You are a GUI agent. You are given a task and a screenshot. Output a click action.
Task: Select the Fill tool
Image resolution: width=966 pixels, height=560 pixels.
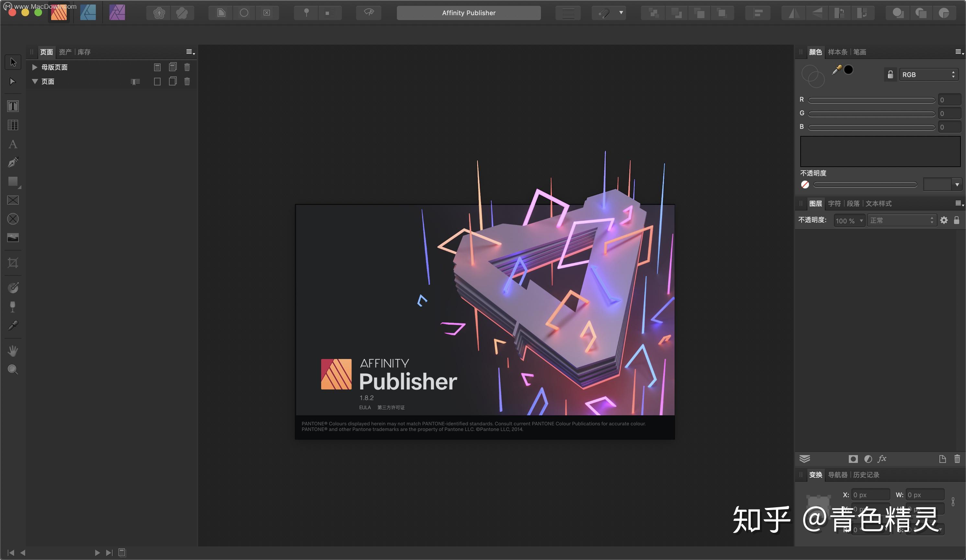pos(13,288)
